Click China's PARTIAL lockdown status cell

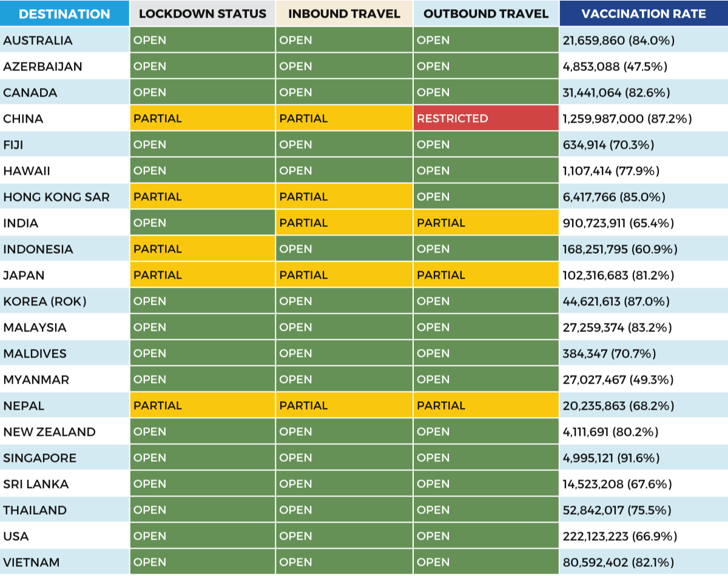(203, 118)
